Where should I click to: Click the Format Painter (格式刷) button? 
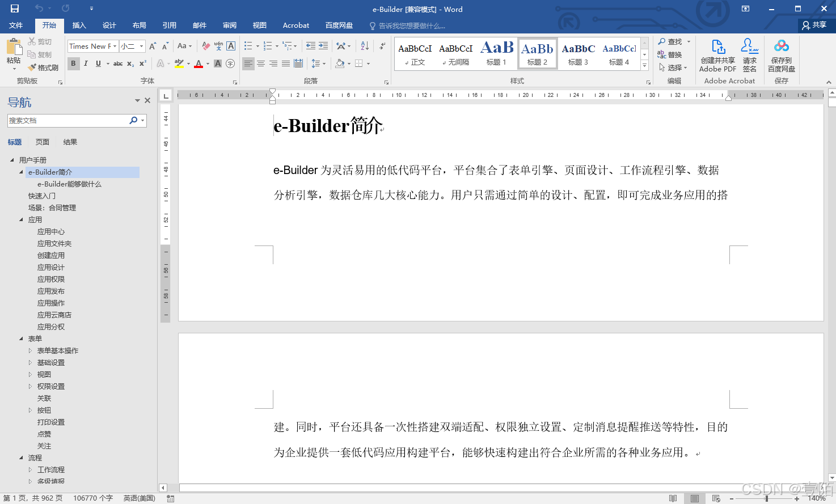coord(43,67)
